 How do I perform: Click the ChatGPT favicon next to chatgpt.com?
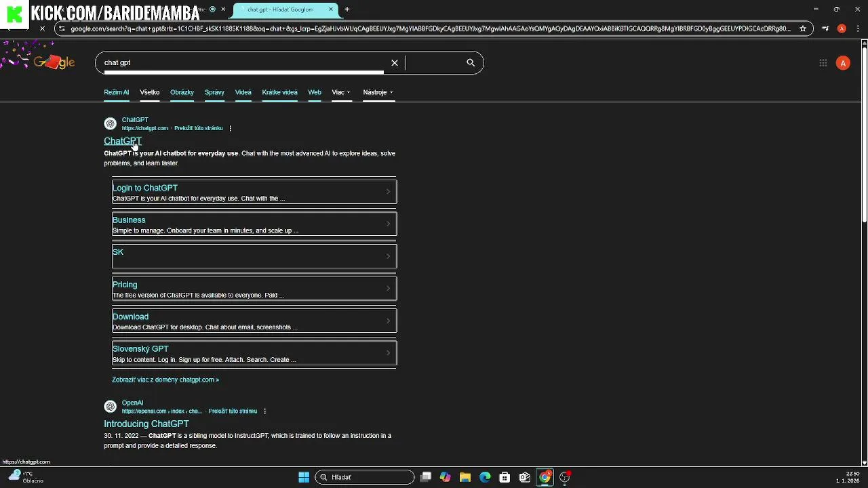(110, 124)
